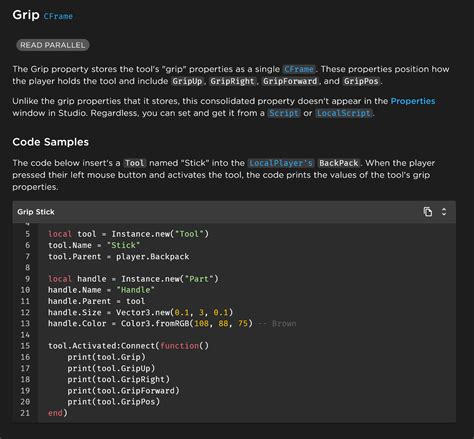Click the Grip Stick sample title
The width and height of the screenshot is (474, 439).
36,212
